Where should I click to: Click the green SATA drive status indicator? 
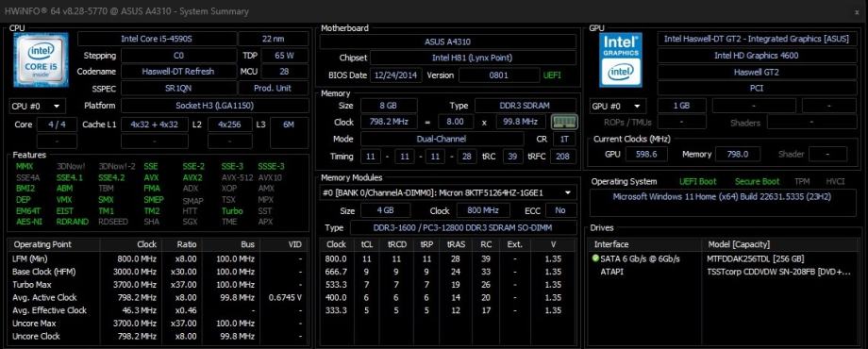(595, 258)
